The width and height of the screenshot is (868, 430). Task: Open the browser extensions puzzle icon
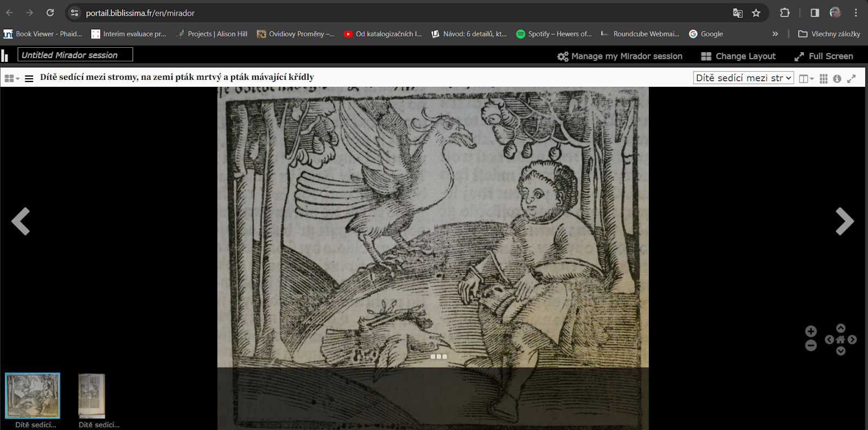784,12
